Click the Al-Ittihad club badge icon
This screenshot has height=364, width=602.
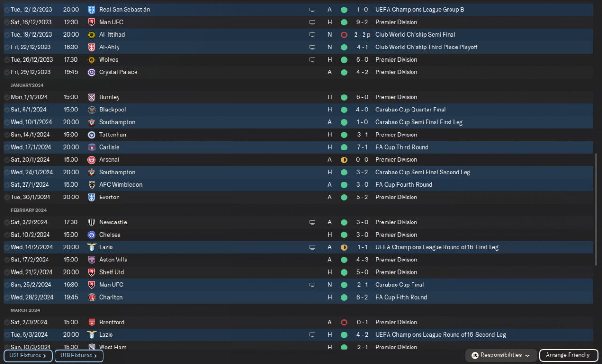coord(92,35)
